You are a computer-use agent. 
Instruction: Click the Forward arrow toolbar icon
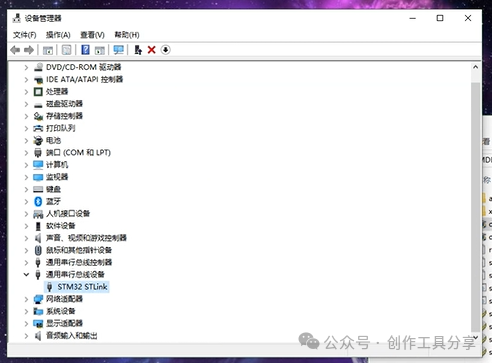tap(29, 50)
